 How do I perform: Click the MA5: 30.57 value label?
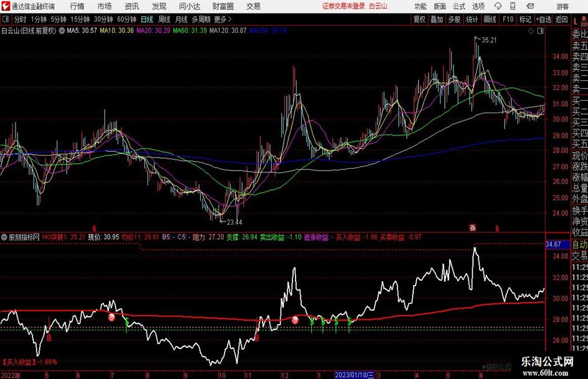82,30
